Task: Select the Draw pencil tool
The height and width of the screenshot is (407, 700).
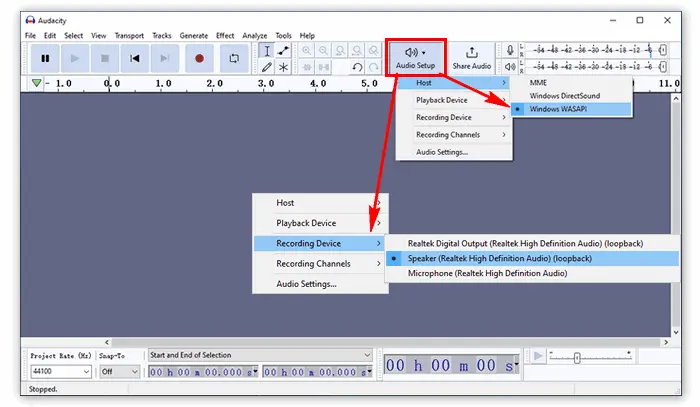Action: [x=267, y=67]
